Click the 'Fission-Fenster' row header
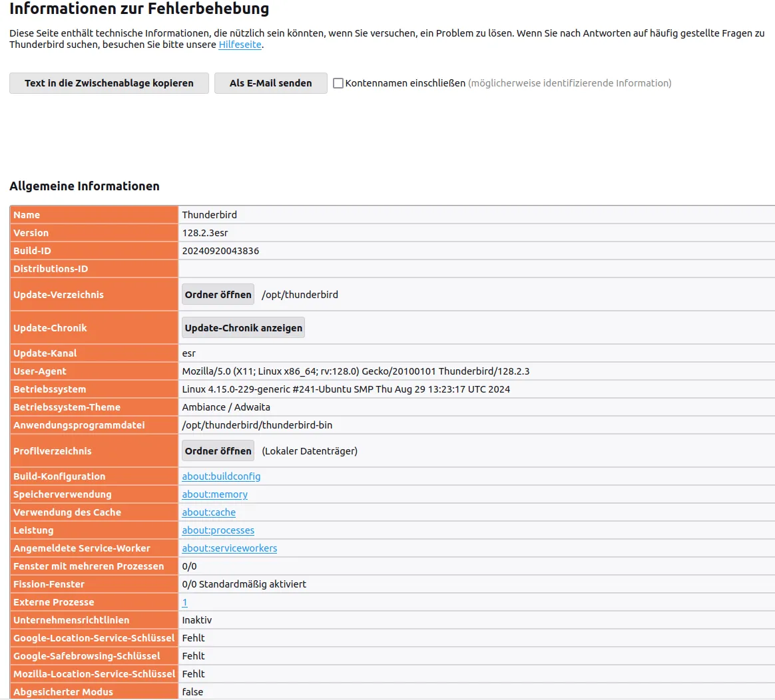 click(x=94, y=584)
